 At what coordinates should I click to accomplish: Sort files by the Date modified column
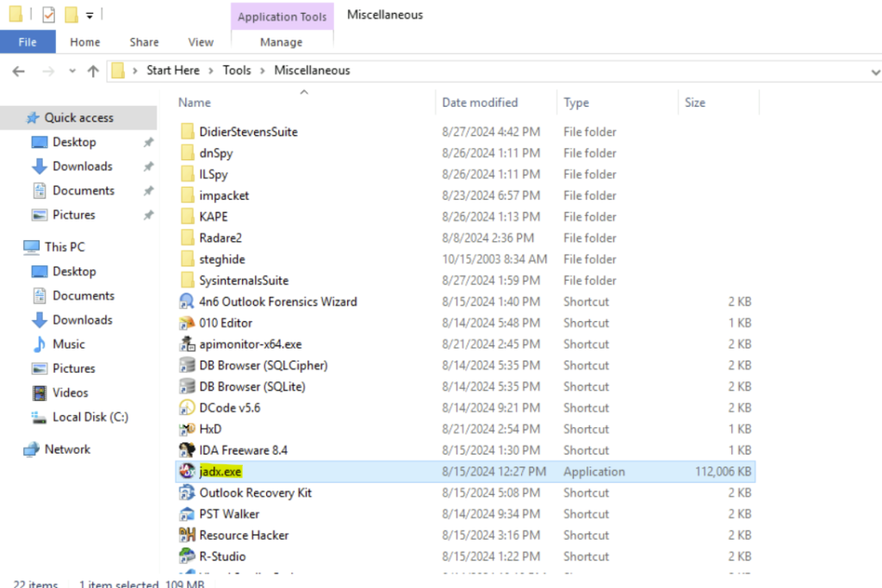pos(480,102)
